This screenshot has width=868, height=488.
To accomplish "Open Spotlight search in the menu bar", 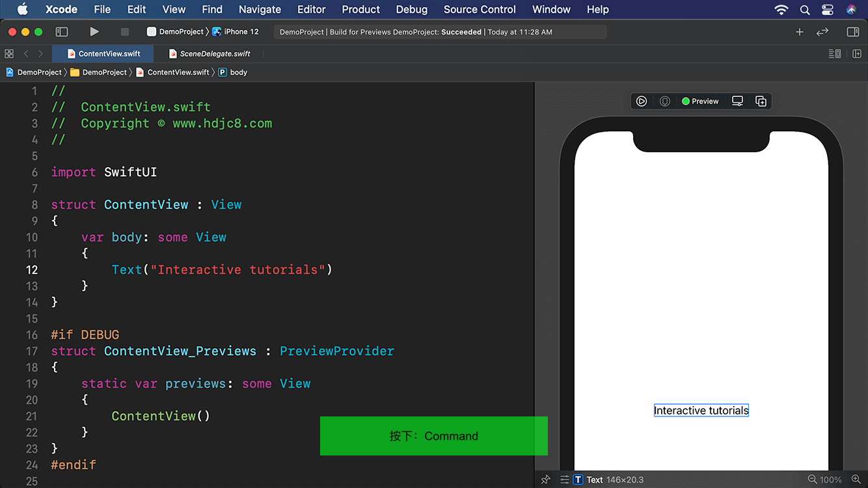I will click(805, 9).
